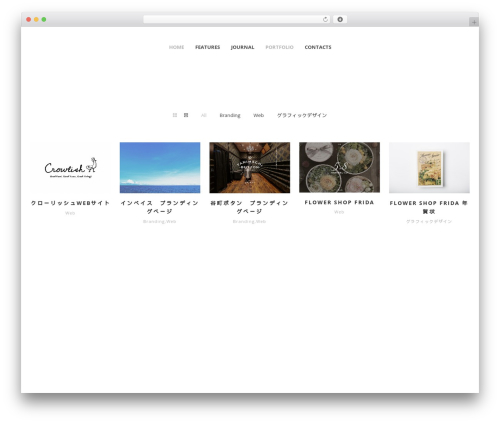Open the インベイス ブランディングページ title link

click(160, 207)
